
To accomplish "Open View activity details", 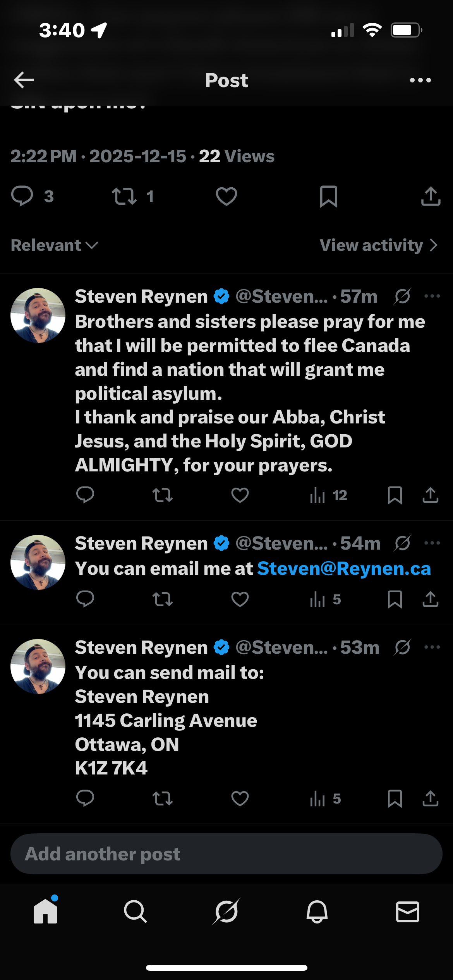I will click(378, 245).
